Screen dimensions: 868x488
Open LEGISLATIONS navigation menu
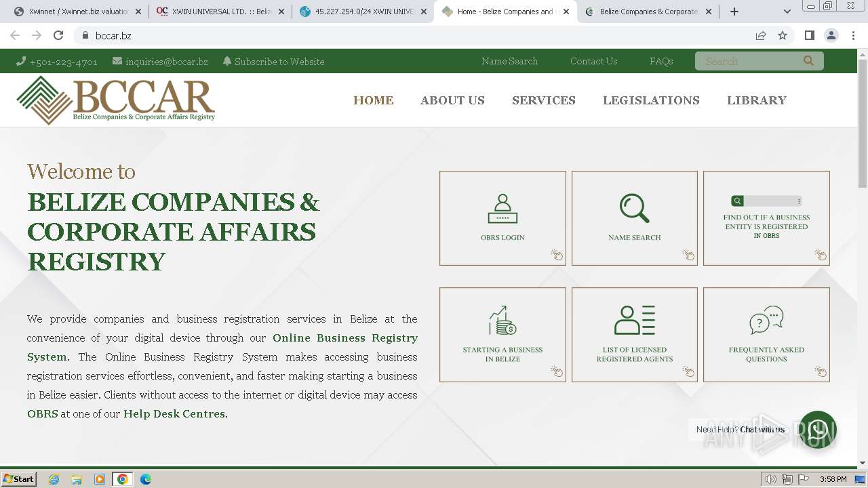point(651,100)
